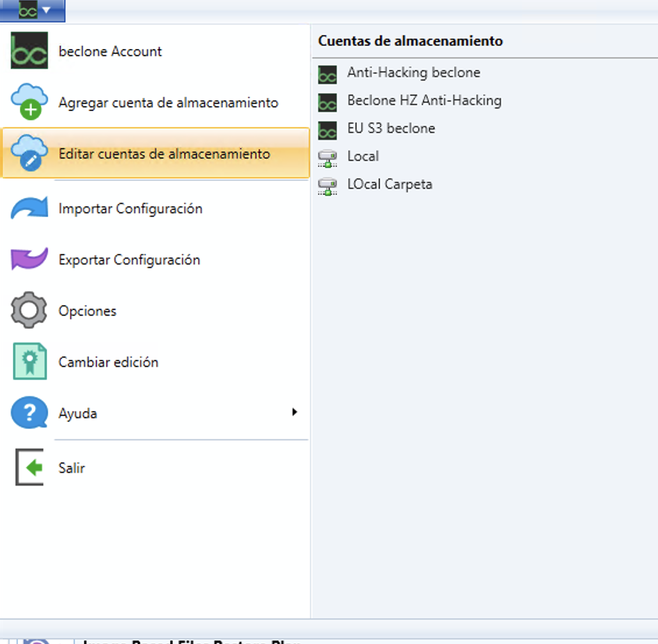Screen dimensions: 658x644
Task: Click the Anti-Hacking beclone account icon
Action: pos(327,75)
